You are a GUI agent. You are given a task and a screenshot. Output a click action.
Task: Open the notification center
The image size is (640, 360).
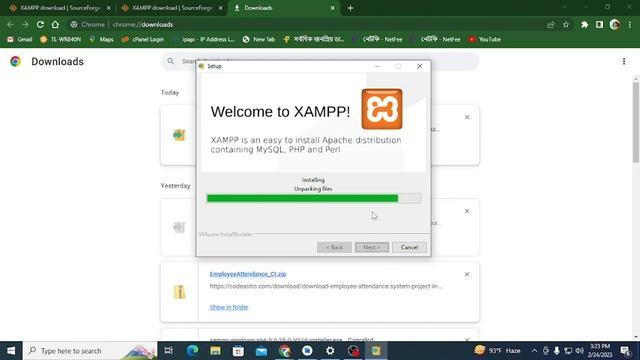point(625,351)
